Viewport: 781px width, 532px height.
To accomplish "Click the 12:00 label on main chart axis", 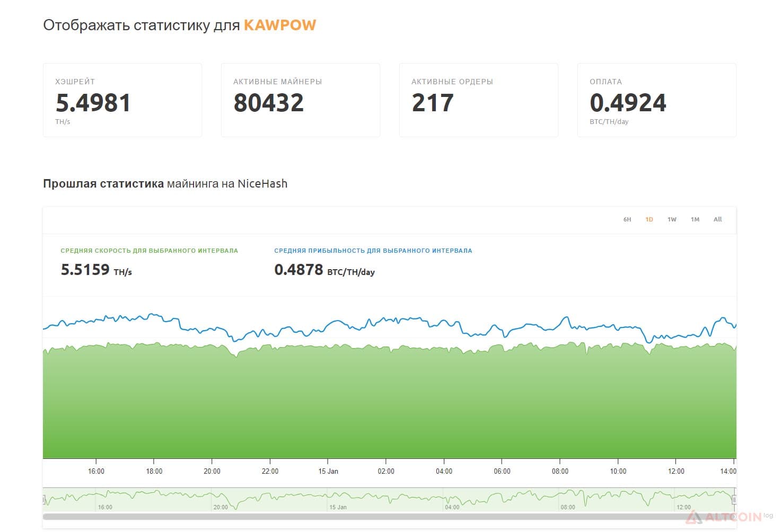I will coord(676,471).
